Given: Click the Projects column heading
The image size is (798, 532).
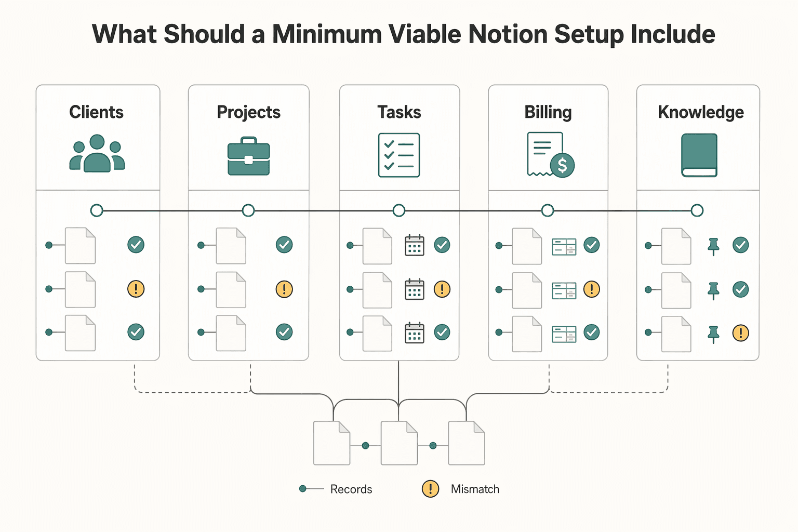Looking at the screenshot, I should pos(249,112).
